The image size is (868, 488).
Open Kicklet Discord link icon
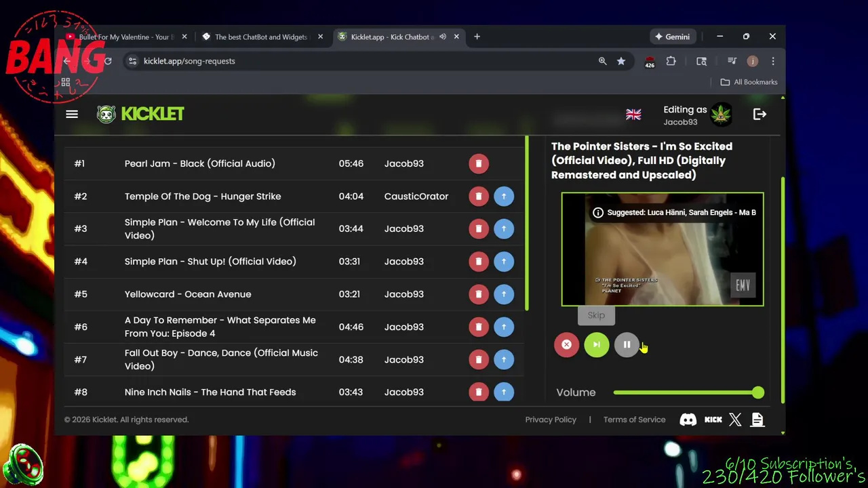pyautogui.click(x=688, y=420)
